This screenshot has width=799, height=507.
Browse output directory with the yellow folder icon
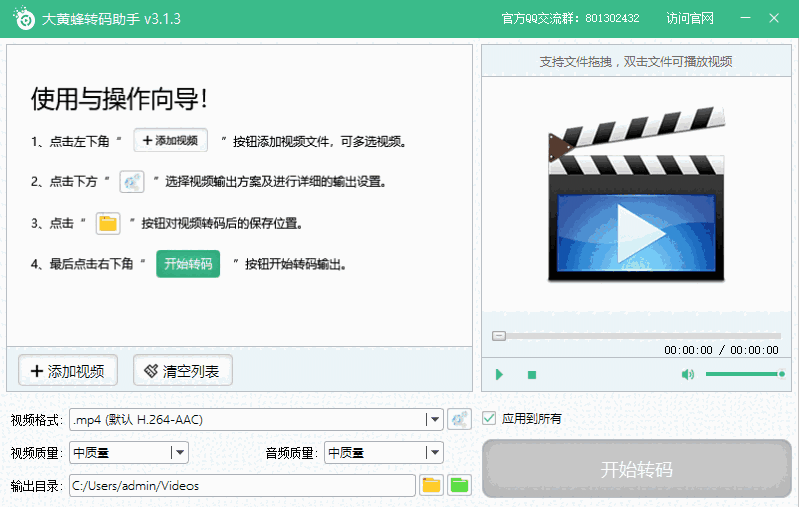point(431,485)
